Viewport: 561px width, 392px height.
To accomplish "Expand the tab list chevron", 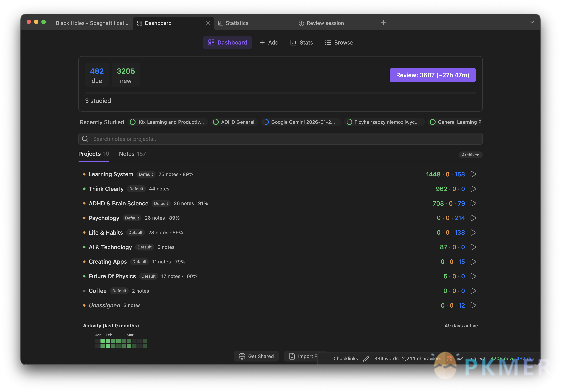I will pos(531,23).
